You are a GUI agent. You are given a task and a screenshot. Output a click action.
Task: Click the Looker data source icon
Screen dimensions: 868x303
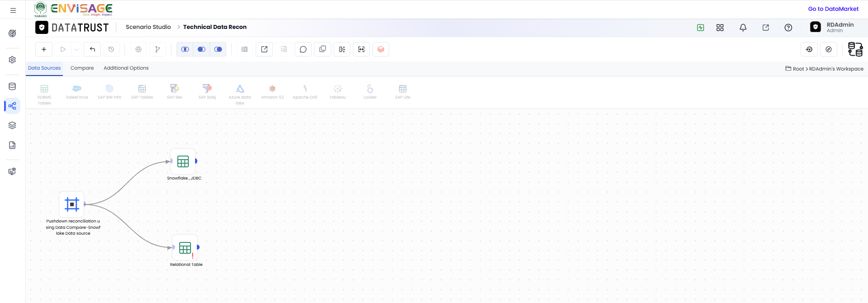point(370,92)
